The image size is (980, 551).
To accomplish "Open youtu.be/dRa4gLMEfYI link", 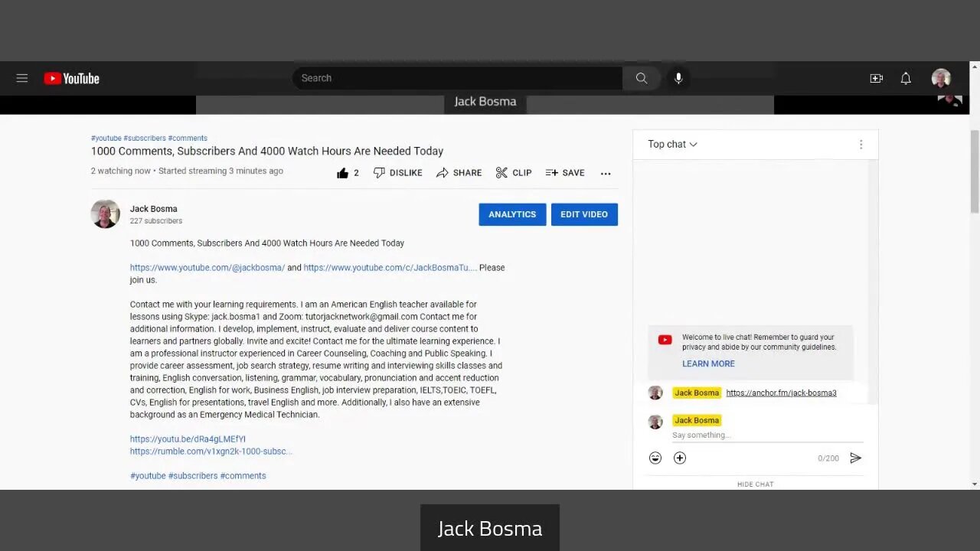I will click(188, 439).
